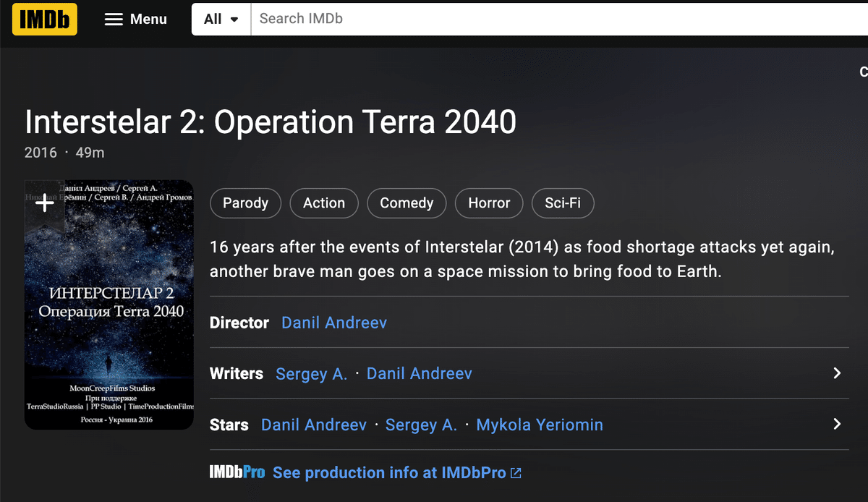
Task: Open star Danil Andreev link
Action: [x=314, y=425]
